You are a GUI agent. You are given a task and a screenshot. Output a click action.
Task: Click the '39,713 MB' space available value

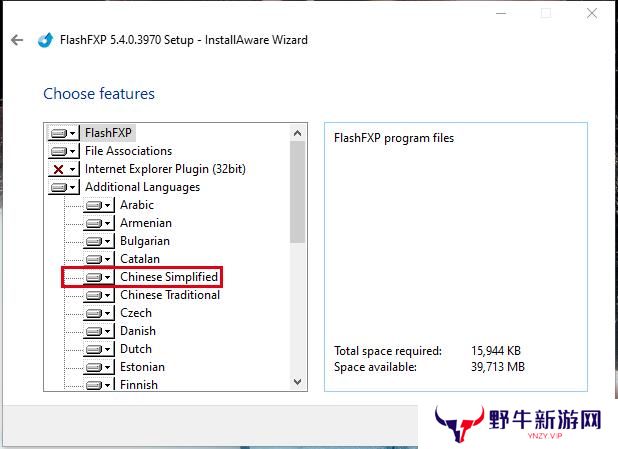point(498,367)
